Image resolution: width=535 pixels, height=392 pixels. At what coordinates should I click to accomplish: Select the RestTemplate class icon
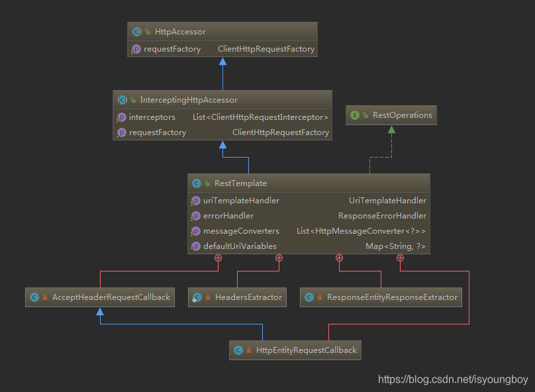click(196, 183)
